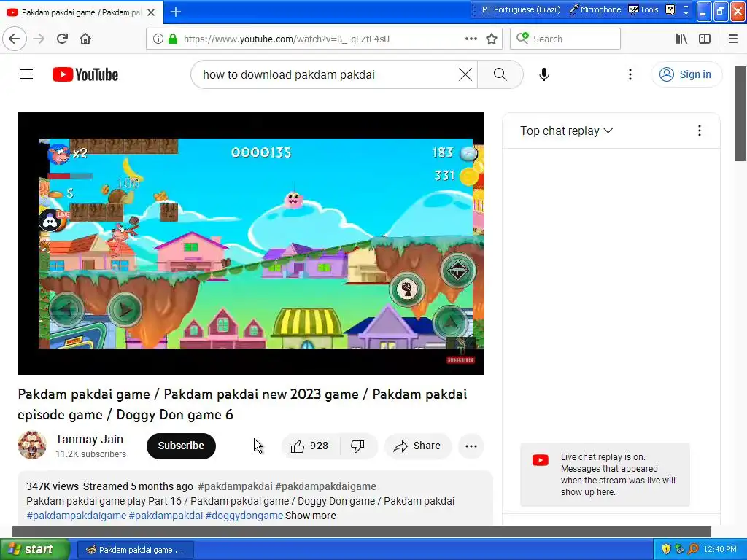
Task: Click the browser address bar URL
Action: tap(287, 39)
